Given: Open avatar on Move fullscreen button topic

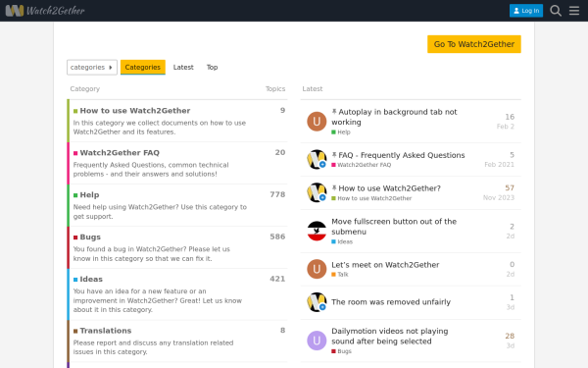Looking at the screenshot, I should [317, 231].
